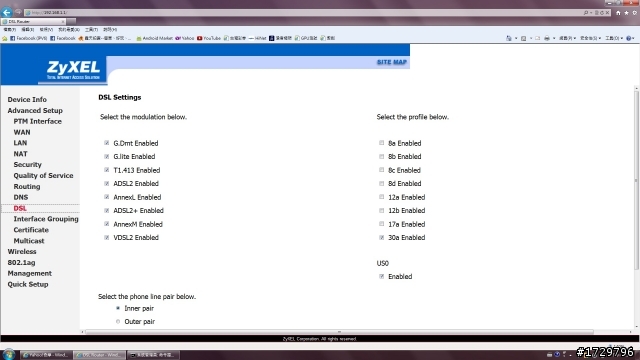Open Device Info in sidebar

pyautogui.click(x=27, y=100)
